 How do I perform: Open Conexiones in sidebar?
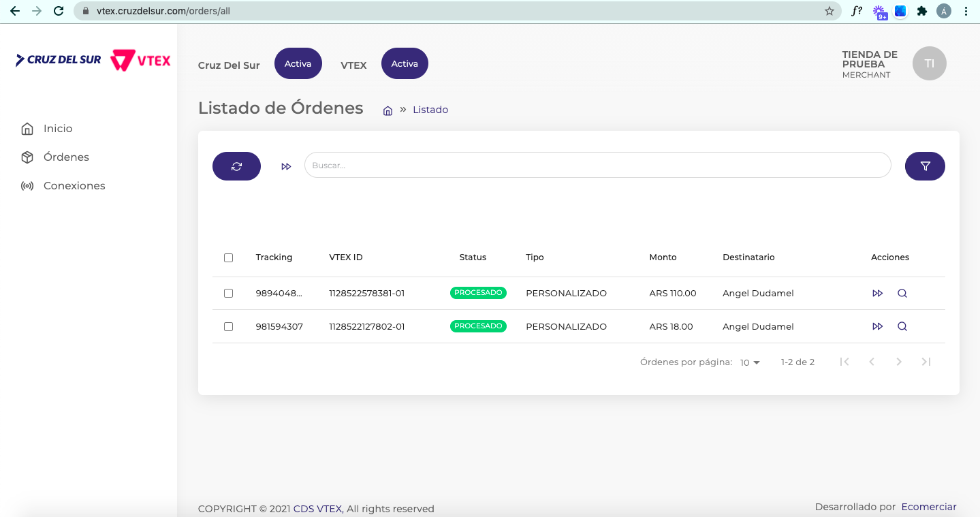tap(74, 186)
